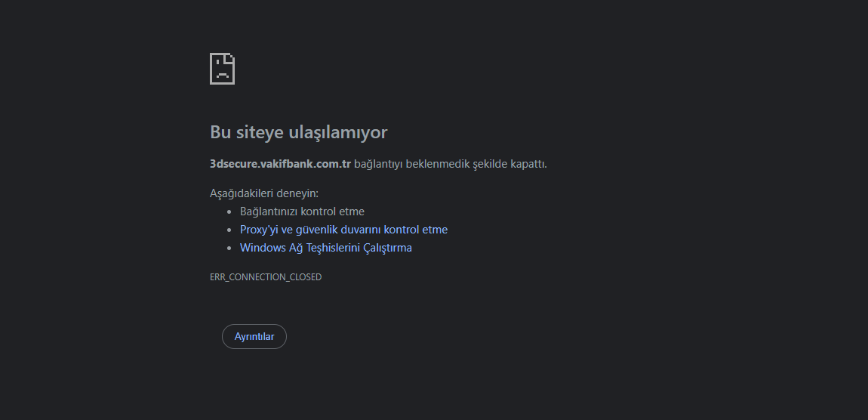This screenshot has width=868, height=420.
Task: Click the "Bu siteye ulaşılamıyor" heading
Action: [x=298, y=132]
